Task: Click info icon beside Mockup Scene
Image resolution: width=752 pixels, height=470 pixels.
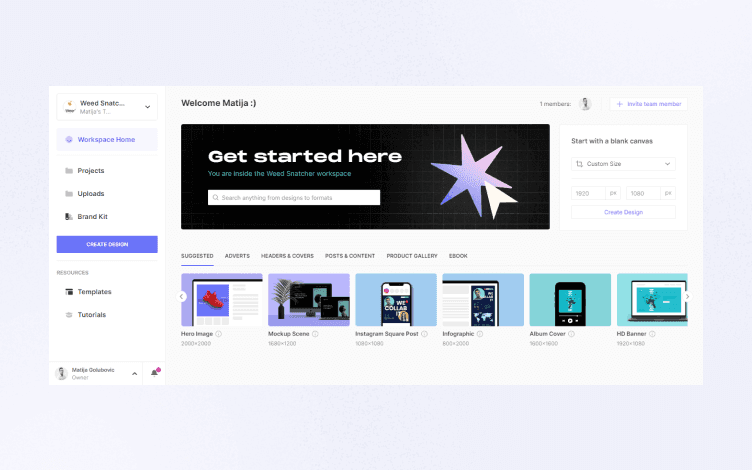Action: (315, 334)
